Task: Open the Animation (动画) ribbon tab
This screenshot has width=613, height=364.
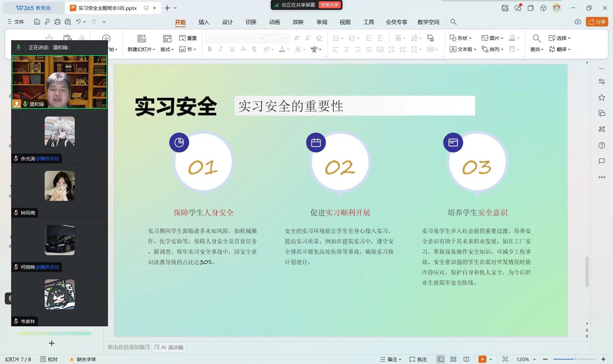Action: [274, 22]
